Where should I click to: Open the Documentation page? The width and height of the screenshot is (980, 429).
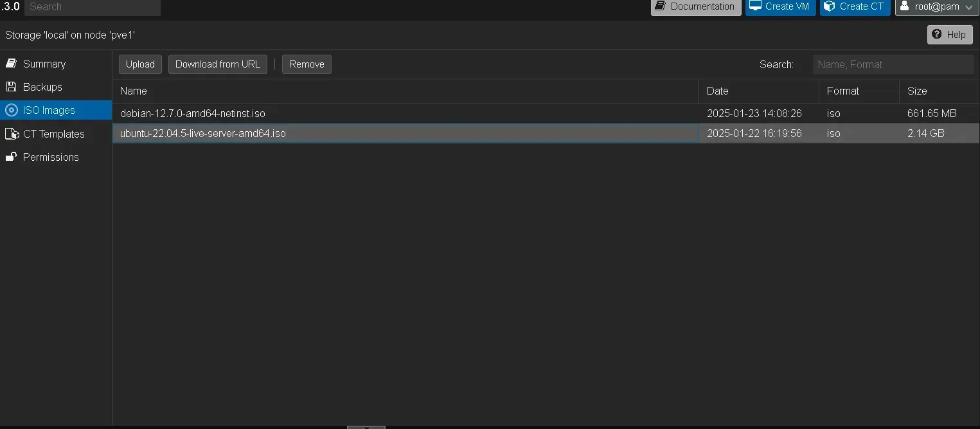pyautogui.click(x=695, y=6)
